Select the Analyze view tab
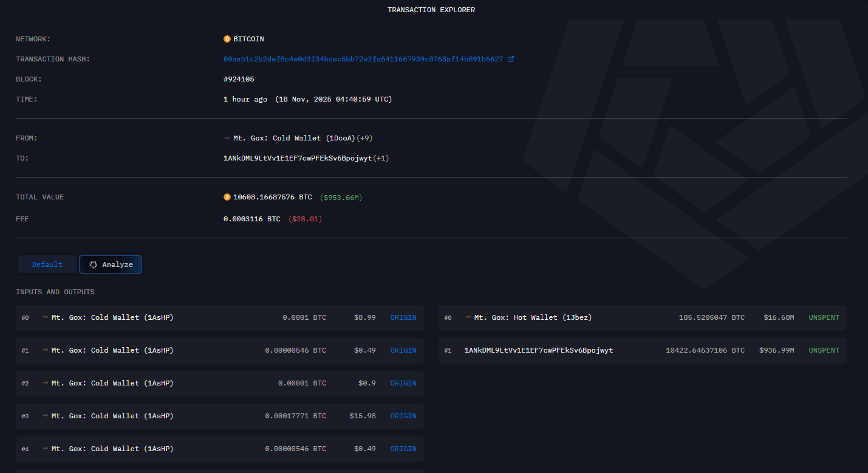The width and height of the screenshot is (868, 473). [x=111, y=264]
